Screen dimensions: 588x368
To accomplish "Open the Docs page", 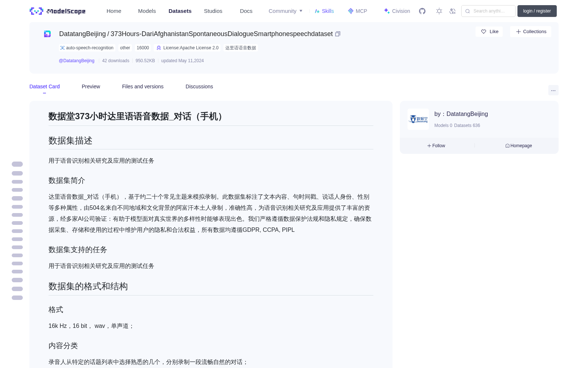I will [x=246, y=11].
